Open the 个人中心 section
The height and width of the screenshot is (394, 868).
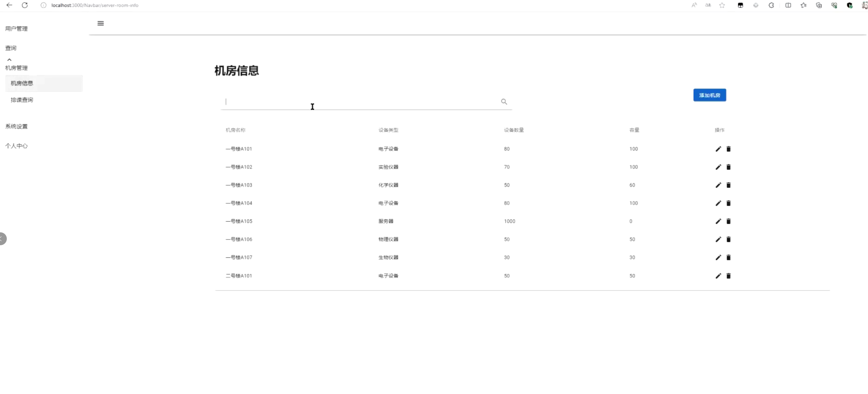coord(16,146)
